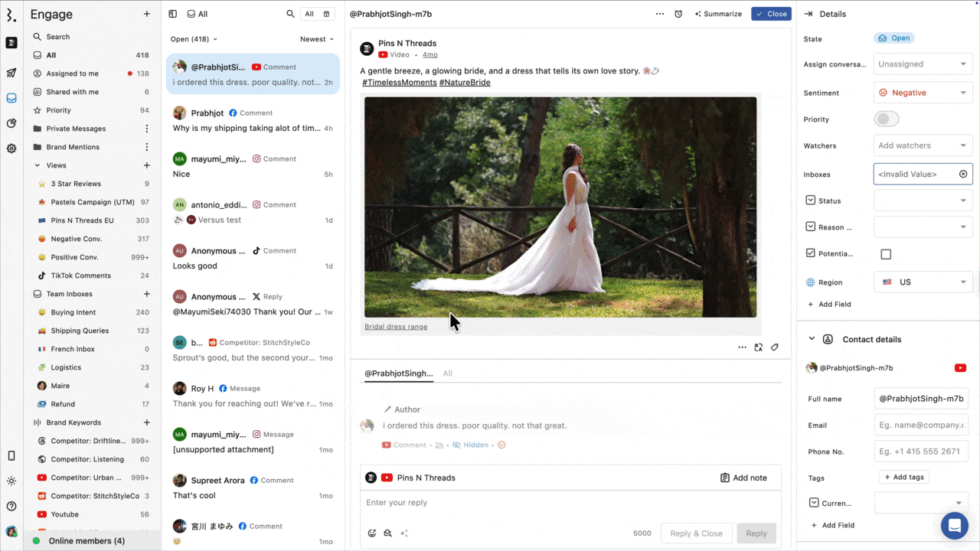Click the blue Close button
The image size is (980, 551).
[x=771, y=14]
